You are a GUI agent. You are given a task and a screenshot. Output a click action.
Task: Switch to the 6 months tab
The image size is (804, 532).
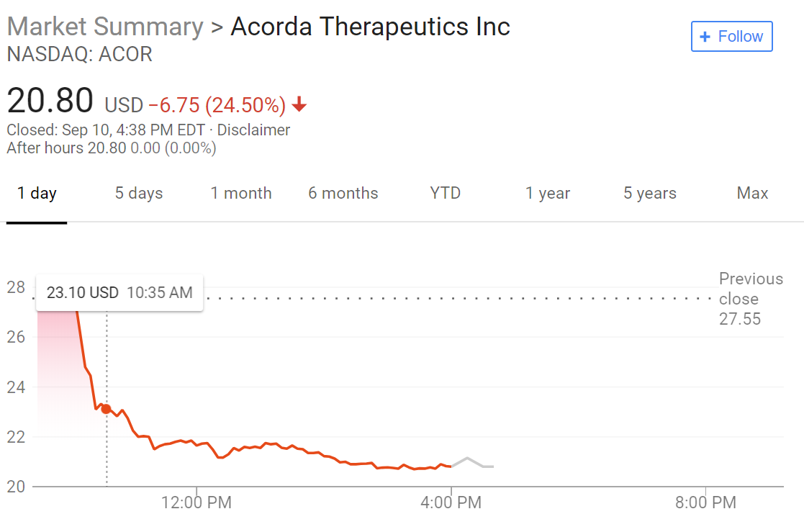[x=343, y=193]
